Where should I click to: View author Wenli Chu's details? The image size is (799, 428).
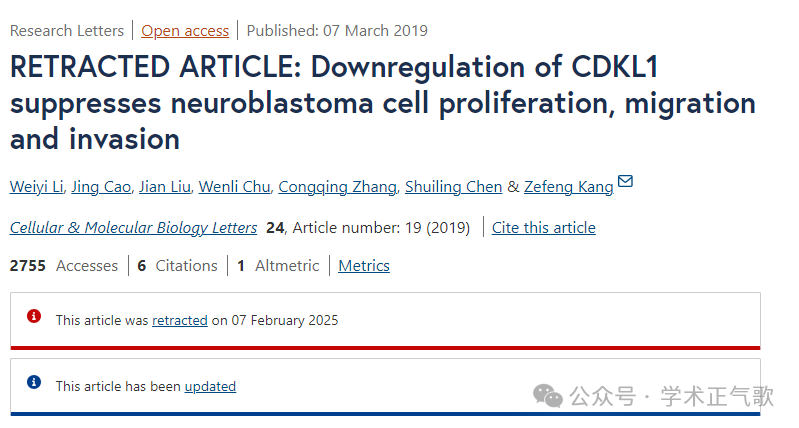click(x=234, y=187)
